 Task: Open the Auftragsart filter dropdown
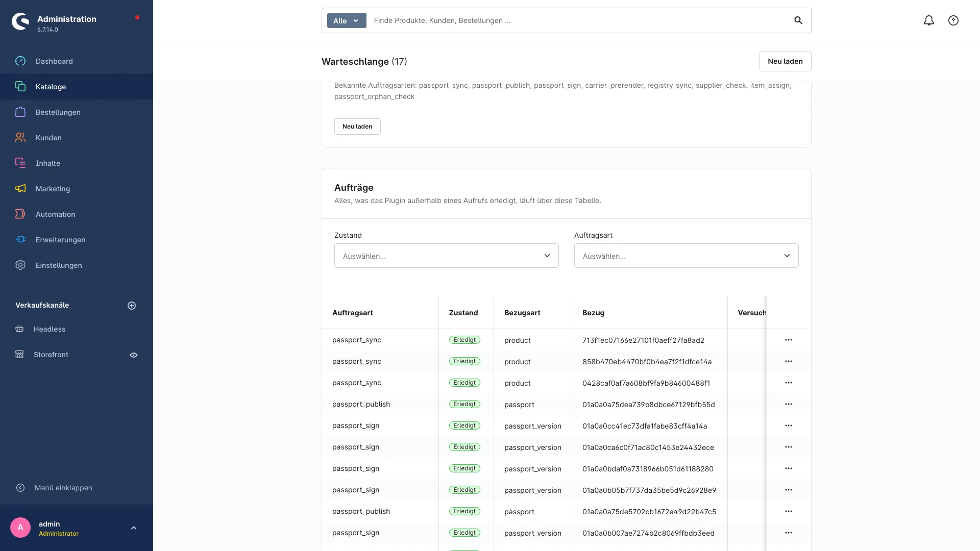point(687,256)
